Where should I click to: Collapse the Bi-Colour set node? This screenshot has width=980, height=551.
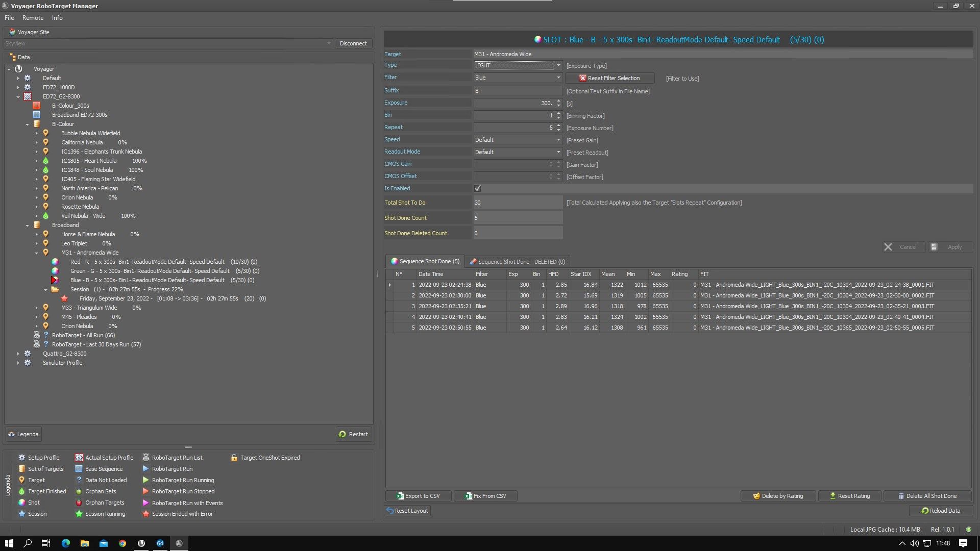28,124
